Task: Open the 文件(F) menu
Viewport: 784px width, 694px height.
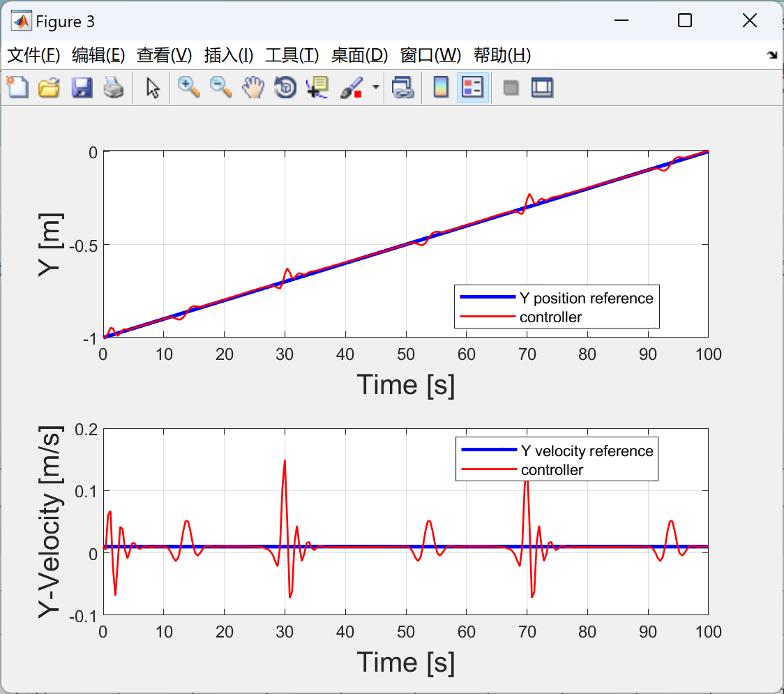Action: pos(33,55)
